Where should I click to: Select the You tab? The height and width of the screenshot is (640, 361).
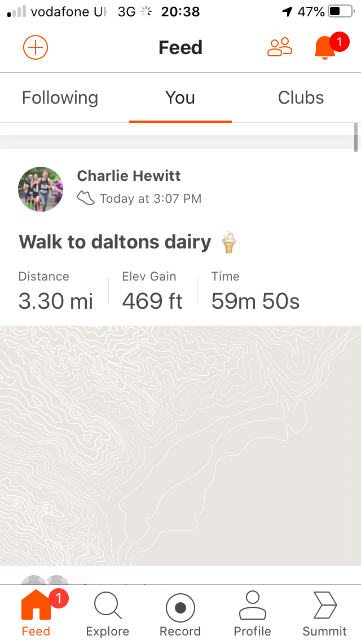pos(180,98)
